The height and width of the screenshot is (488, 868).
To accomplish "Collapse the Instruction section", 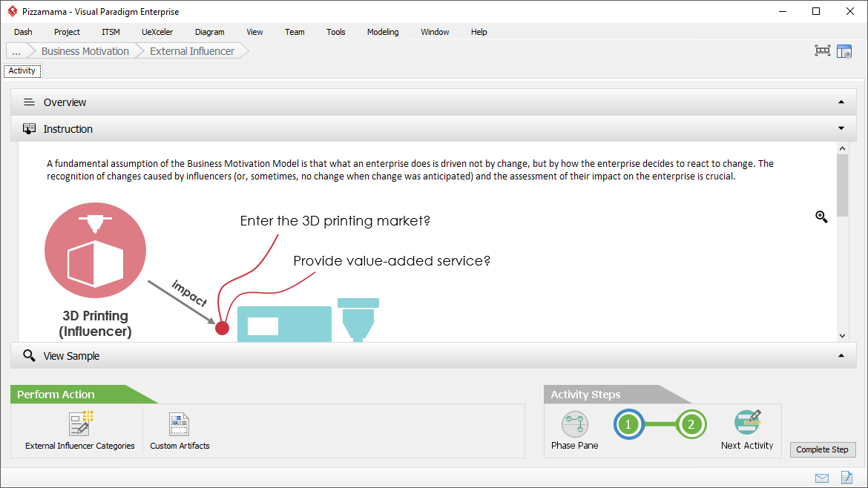I will [x=841, y=129].
